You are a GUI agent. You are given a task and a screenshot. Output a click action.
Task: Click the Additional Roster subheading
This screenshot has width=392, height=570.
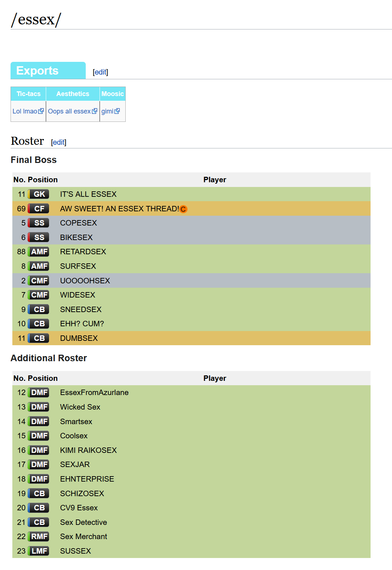point(49,358)
